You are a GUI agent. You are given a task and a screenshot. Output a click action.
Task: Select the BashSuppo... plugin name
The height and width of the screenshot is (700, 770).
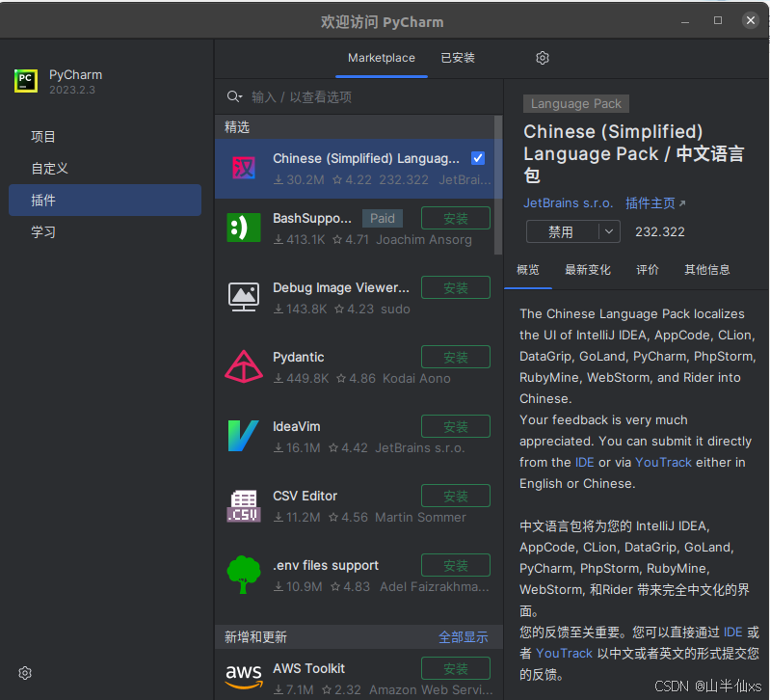click(x=312, y=218)
